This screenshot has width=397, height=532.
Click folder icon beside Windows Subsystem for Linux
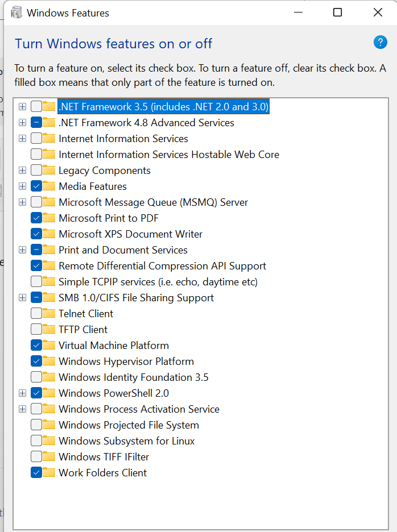(x=49, y=440)
